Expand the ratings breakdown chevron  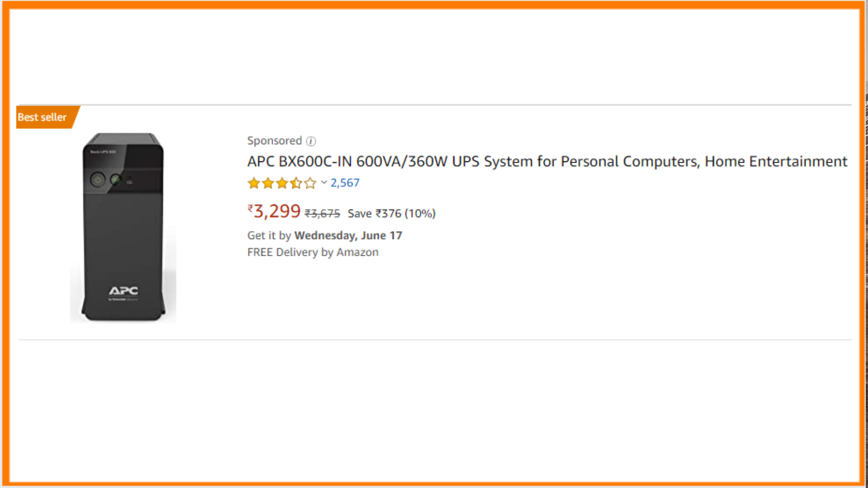324,183
